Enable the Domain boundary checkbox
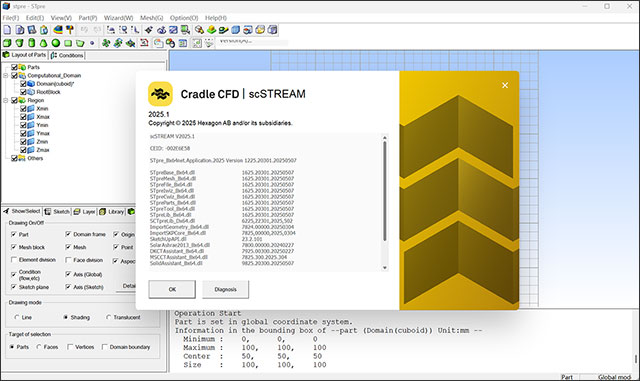This screenshot has height=381, width=640. (104, 347)
